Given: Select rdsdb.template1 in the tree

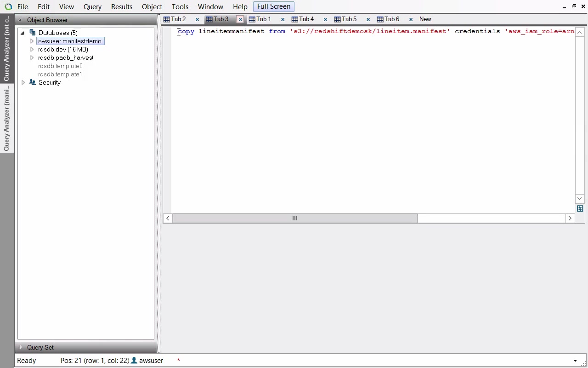Looking at the screenshot, I should tap(60, 74).
